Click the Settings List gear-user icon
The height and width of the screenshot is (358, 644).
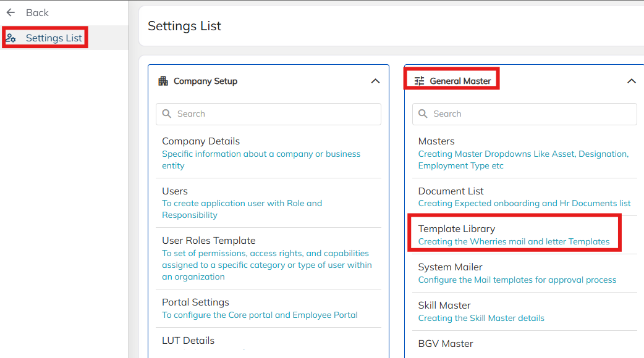[x=11, y=38]
